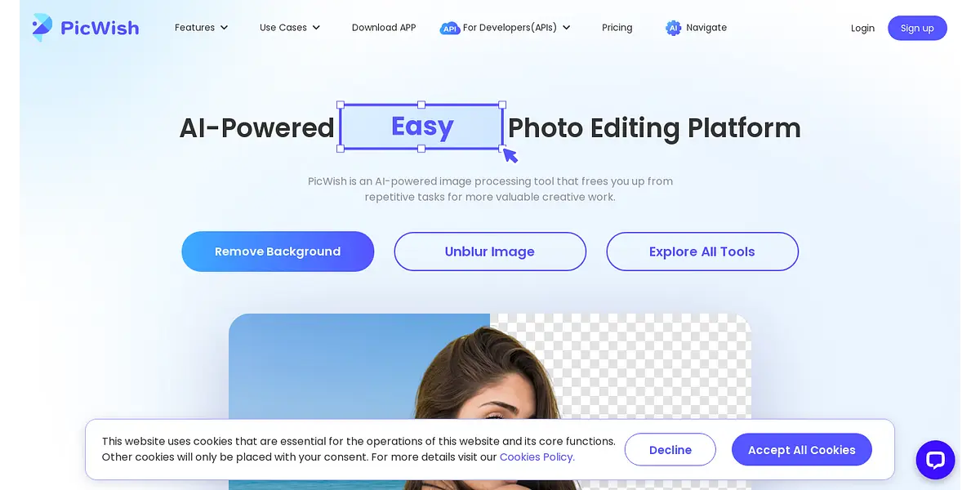Click the animated Easy text box

421,127
